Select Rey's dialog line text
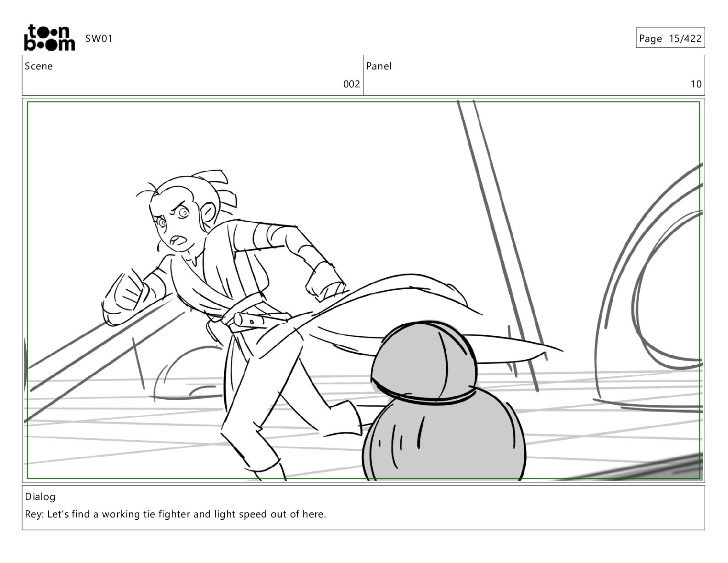This screenshot has width=728, height=563. [176, 514]
